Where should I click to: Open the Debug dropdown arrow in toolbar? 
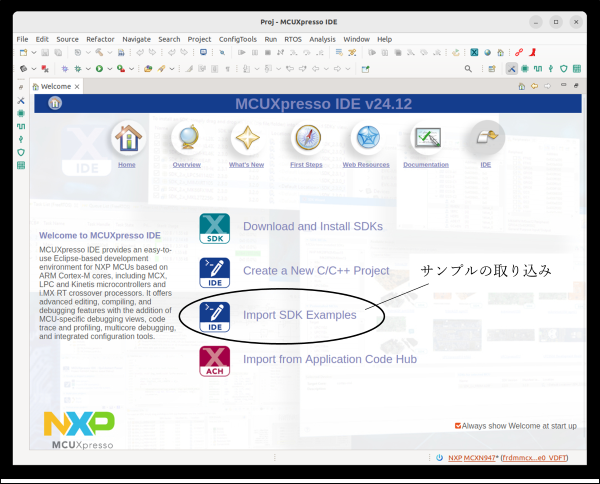[89, 69]
